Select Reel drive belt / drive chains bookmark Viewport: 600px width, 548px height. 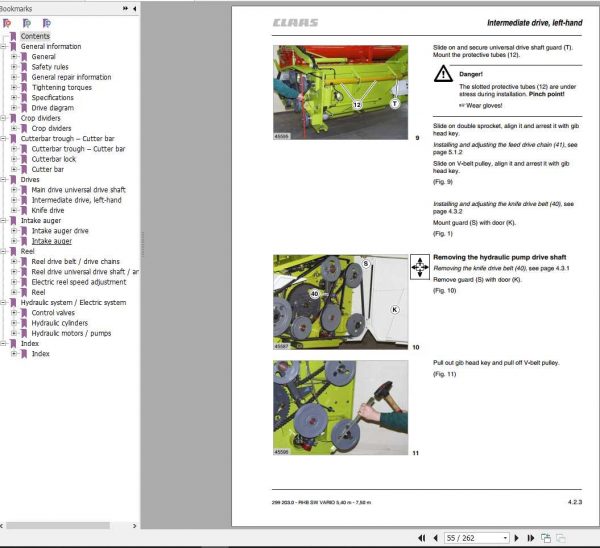coord(75,261)
